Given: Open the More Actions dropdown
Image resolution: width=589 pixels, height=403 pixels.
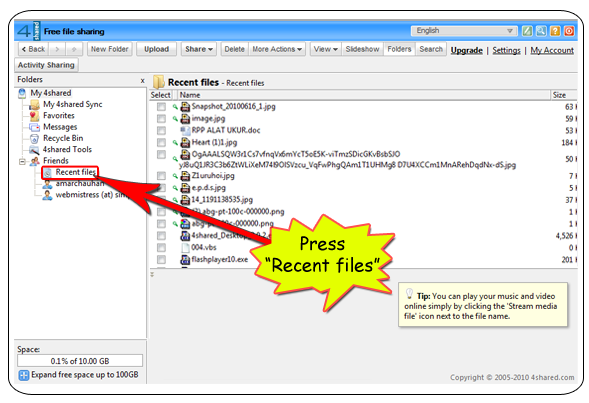Looking at the screenshot, I should [x=277, y=49].
